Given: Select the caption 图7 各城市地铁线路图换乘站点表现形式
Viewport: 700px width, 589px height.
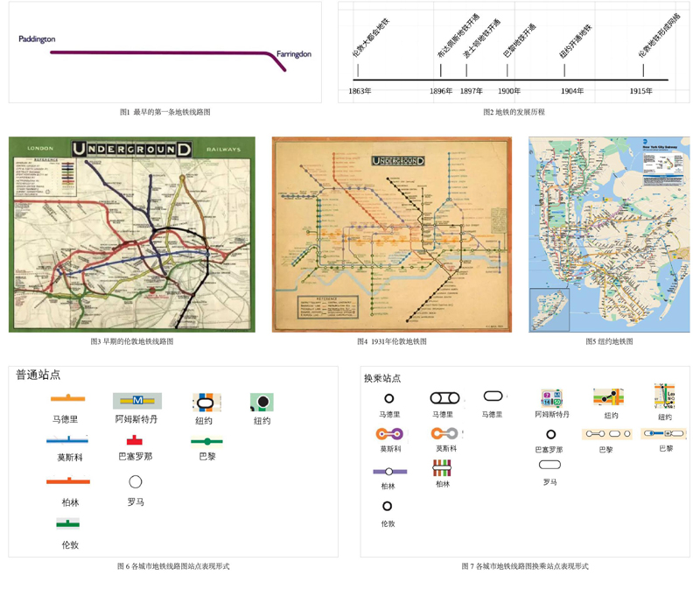Looking at the screenshot, I should (x=525, y=566).
